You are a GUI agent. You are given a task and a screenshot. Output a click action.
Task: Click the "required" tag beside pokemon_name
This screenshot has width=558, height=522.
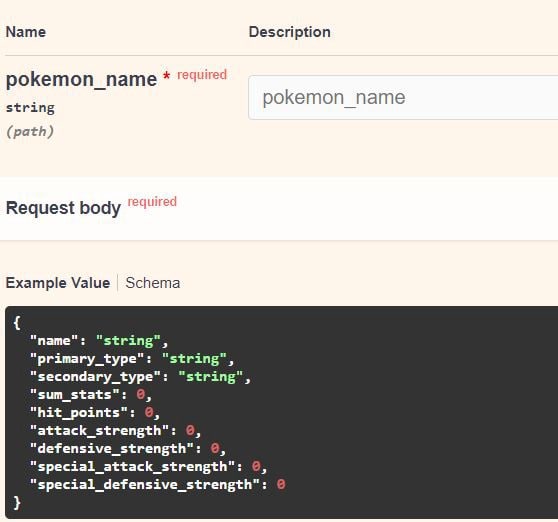202,75
